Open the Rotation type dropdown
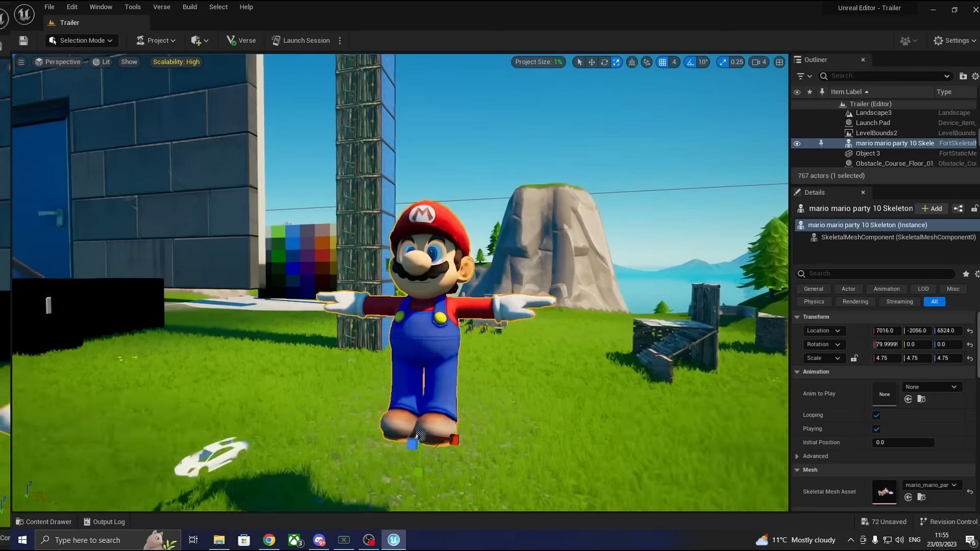The height and width of the screenshot is (551, 980). [823, 345]
